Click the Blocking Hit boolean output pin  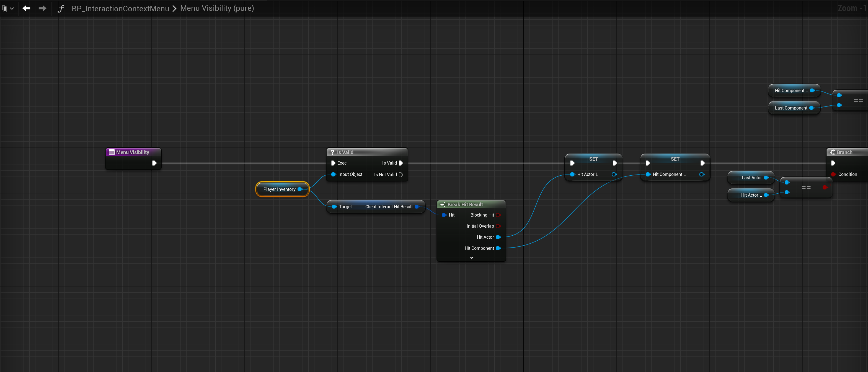coord(498,215)
